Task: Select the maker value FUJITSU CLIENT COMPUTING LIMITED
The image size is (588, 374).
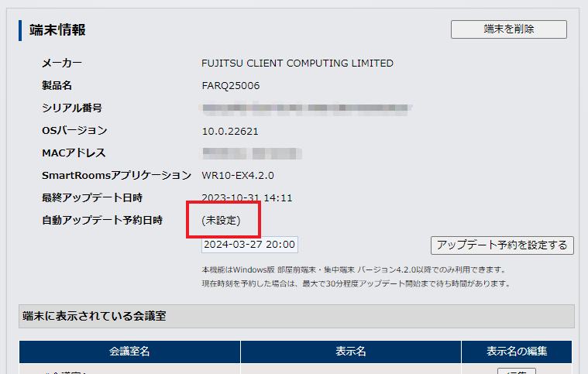Action: [x=297, y=63]
